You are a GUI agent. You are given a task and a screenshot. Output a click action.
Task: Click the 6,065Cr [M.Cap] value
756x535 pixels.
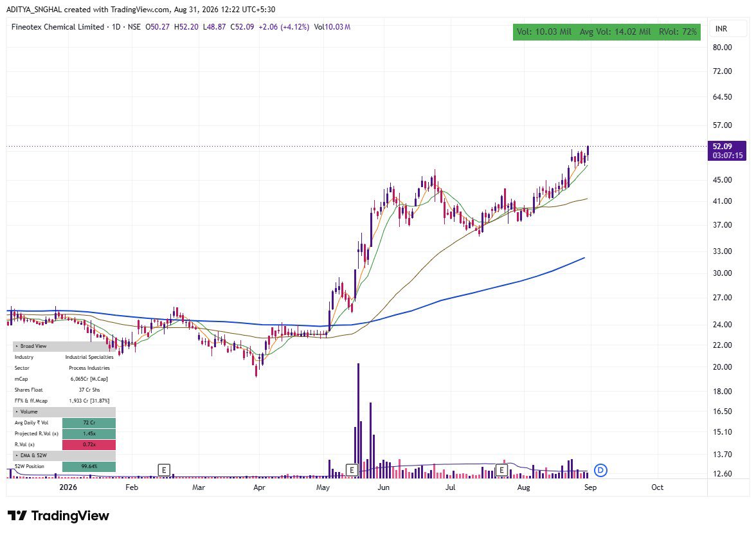pyautogui.click(x=89, y=379)
